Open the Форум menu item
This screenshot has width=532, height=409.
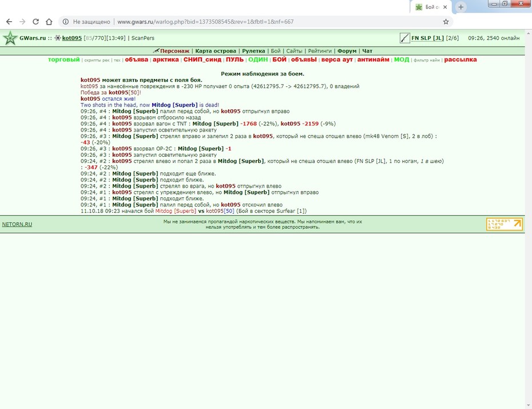coord(347,51)
